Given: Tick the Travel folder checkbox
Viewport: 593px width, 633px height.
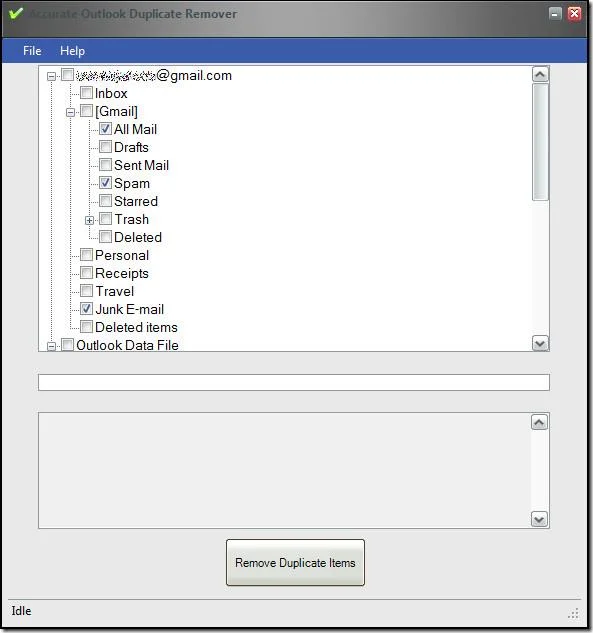Looking at the screenshot, I should click(86, 291).
